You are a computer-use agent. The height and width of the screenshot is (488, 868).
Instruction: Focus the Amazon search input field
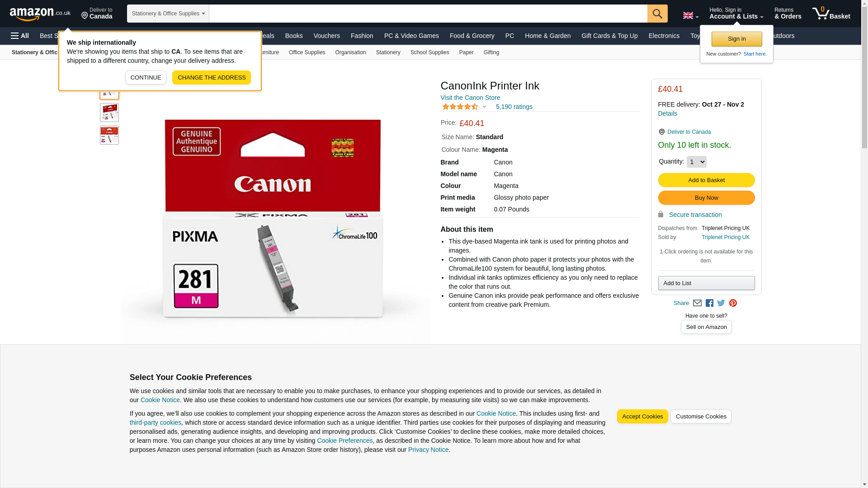click(x=428, y=14)
